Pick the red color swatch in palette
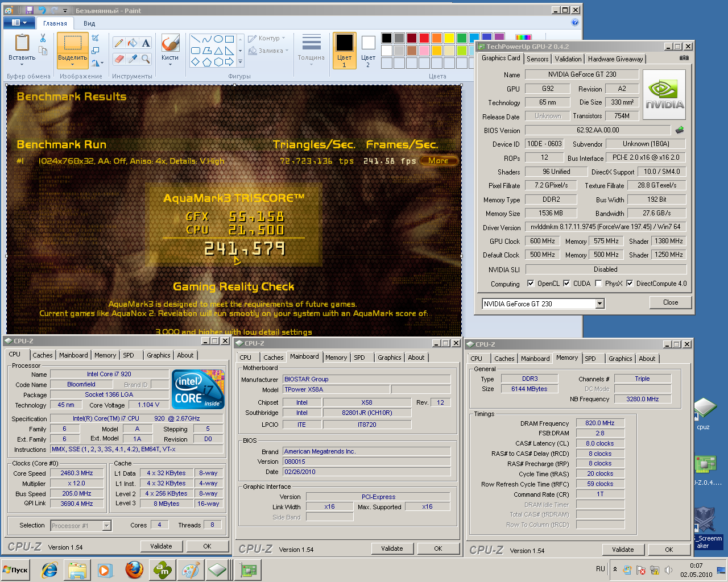This screenshot has height=582, width=728. pos(424,38)
